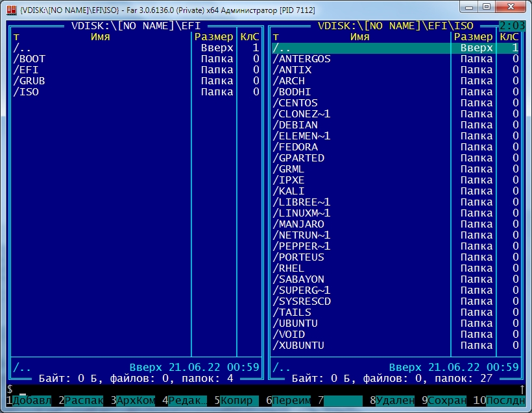
Task: Click the Far Manager title bar icon
Action: (x=11, y=10)
